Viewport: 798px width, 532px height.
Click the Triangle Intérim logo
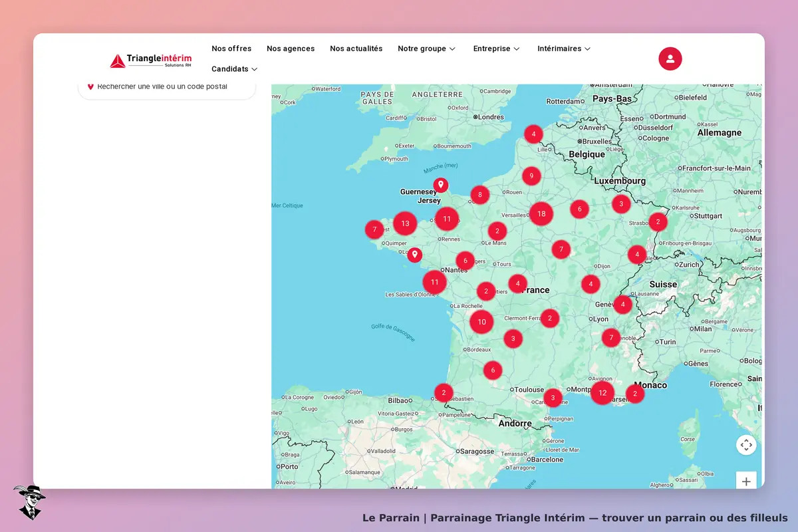point(151,61)
